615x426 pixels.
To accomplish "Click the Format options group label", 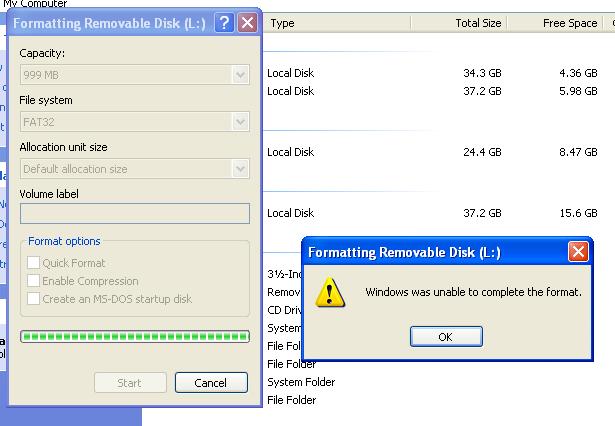I will (64, 241).
